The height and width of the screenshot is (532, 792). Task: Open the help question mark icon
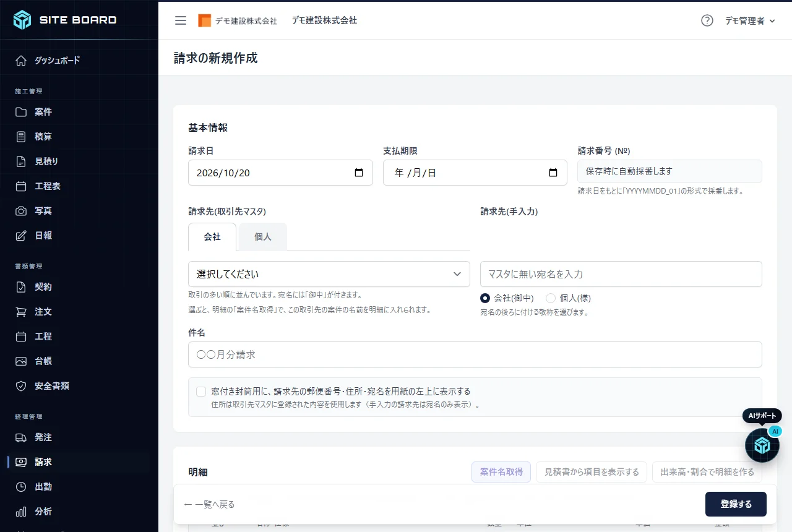click(x=707, y=20)
